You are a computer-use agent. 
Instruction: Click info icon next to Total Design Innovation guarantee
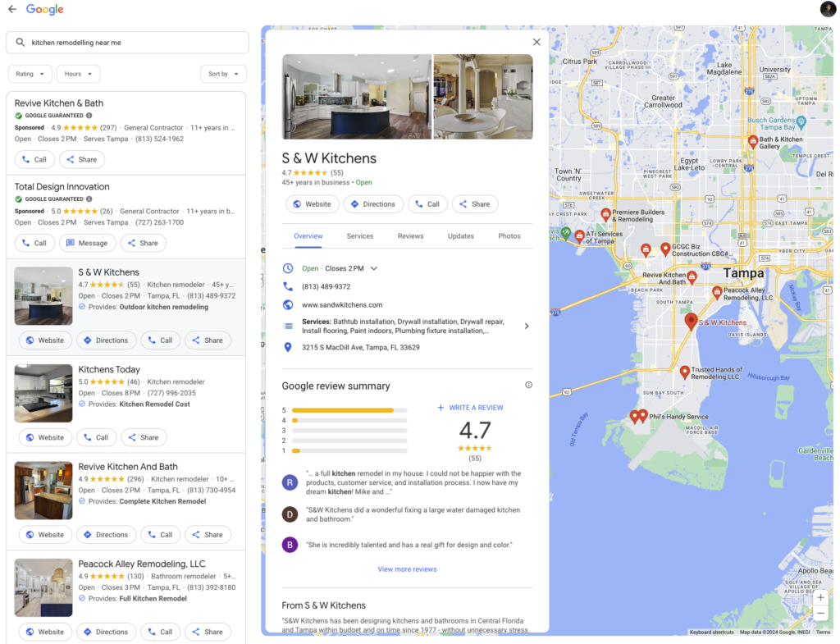[89, 199]
